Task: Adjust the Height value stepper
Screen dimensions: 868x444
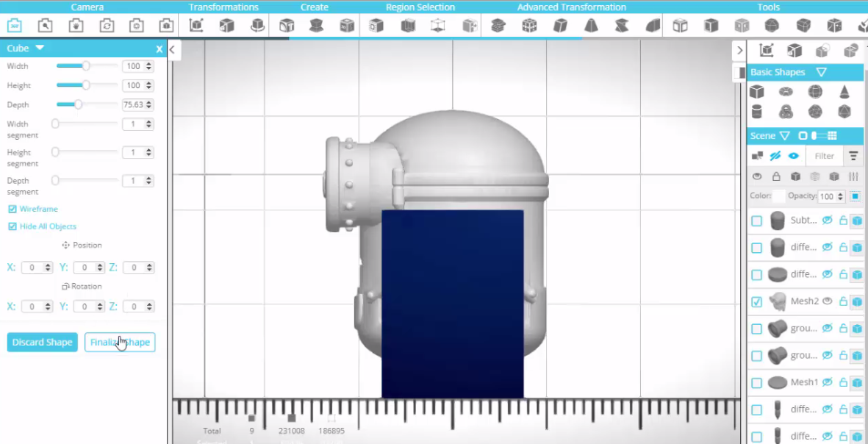Action: pos(148,85)
